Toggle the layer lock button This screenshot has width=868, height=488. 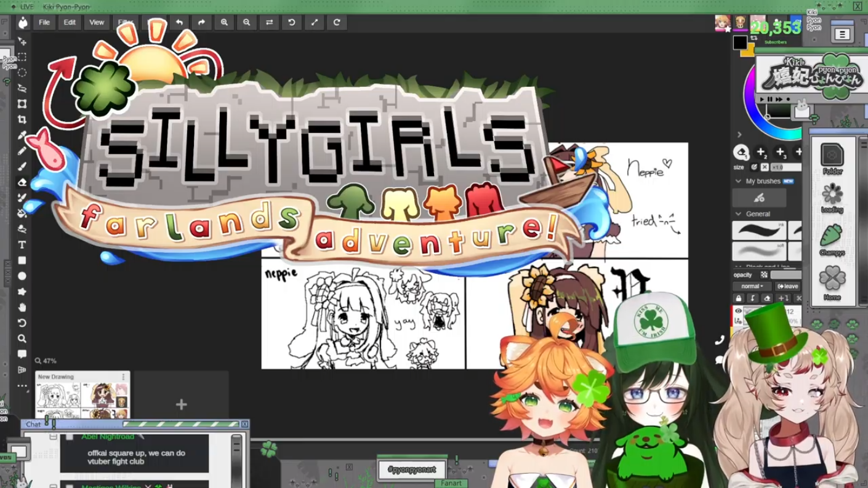738,298
